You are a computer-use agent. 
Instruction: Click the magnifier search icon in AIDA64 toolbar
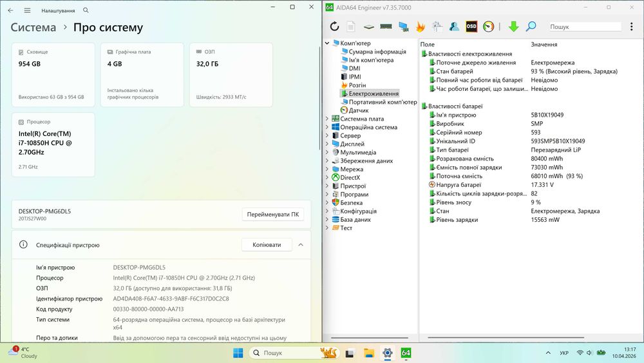point(531,26)
